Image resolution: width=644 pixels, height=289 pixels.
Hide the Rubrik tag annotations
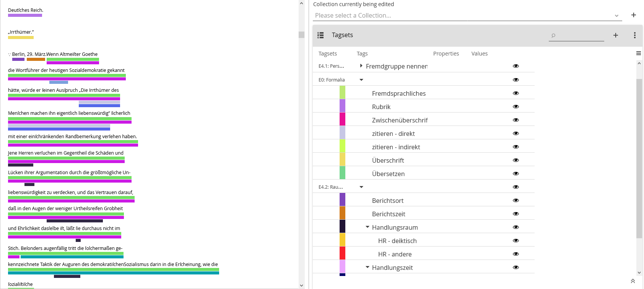click(516, 106)
